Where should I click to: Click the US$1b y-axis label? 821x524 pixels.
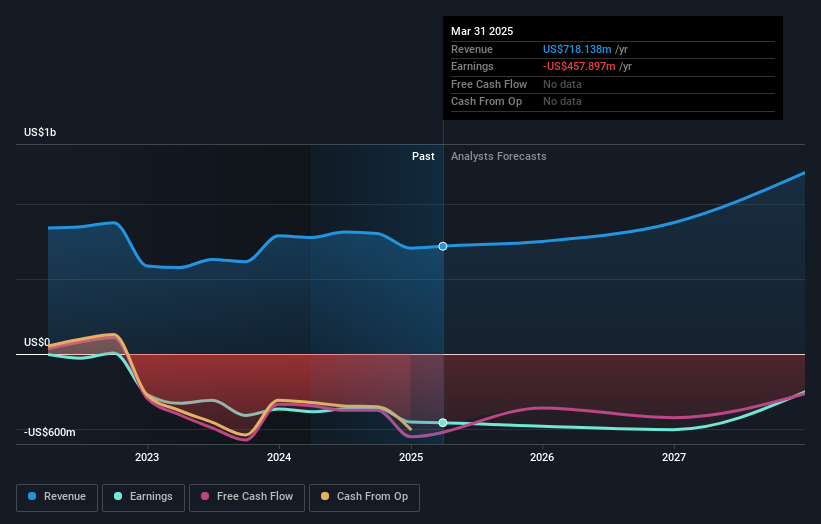click(x=40, y=132)
